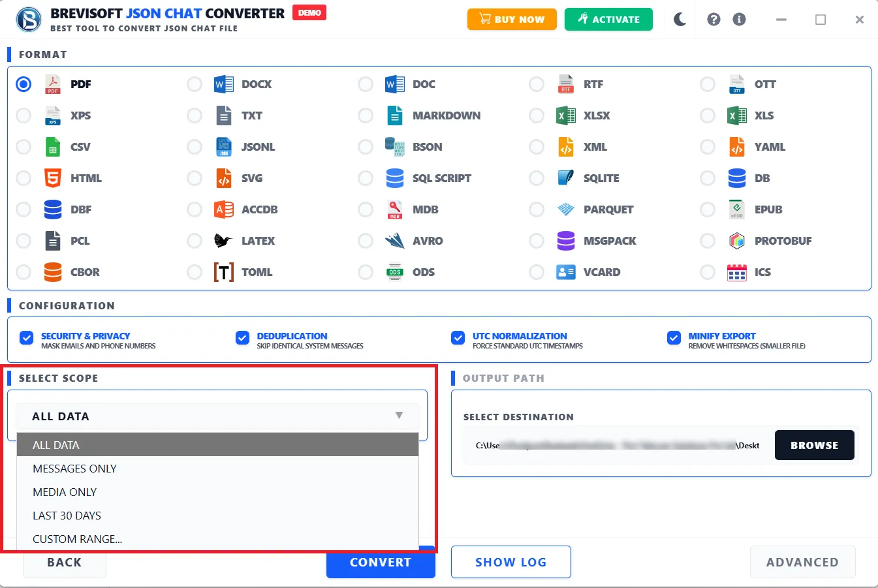Image resolution: width=878 pixels, height=588 pixels.
Task: Uncheck the Minify Export checkbox
Action: coord(674,337)
